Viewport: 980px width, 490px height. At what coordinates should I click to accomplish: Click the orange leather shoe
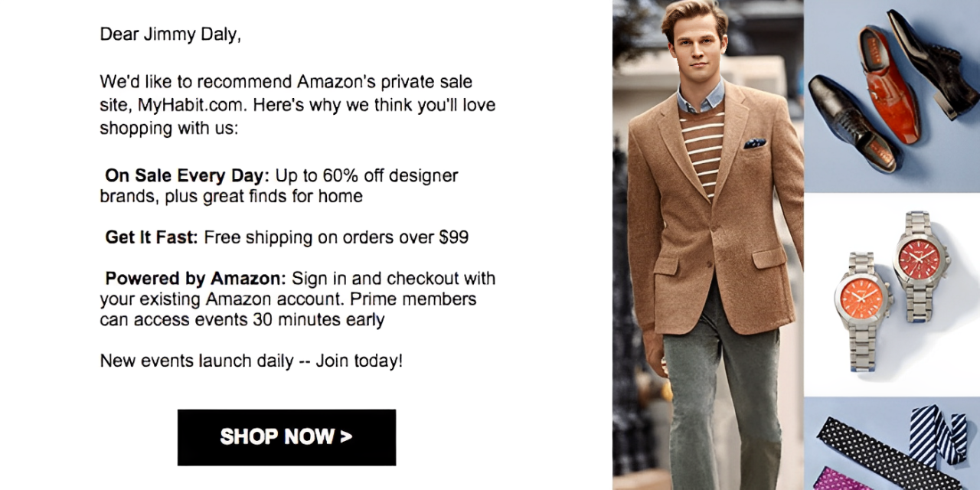(x=889, y=84)
